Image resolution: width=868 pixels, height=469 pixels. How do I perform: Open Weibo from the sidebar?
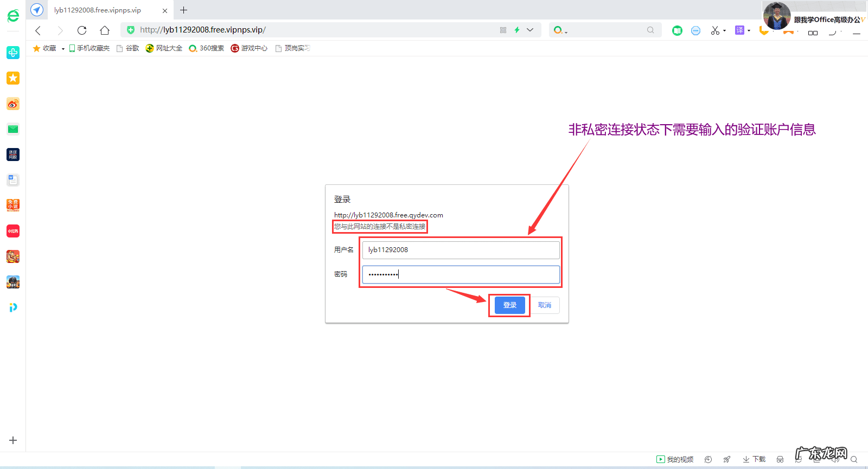pyautogui.click(x=13, y=104)
